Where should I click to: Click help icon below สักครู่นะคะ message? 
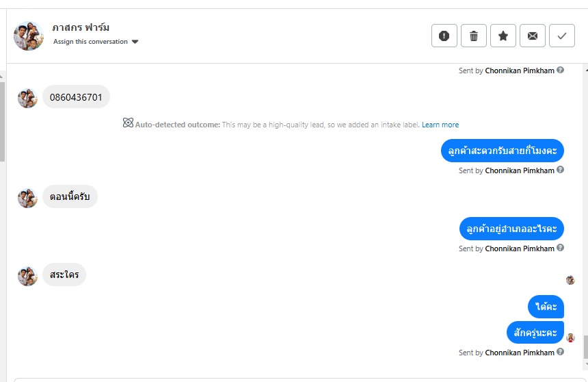pos(561,353)
